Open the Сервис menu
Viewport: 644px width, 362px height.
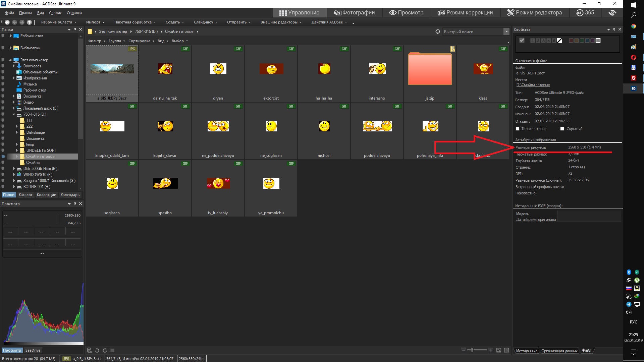[55, 13]
